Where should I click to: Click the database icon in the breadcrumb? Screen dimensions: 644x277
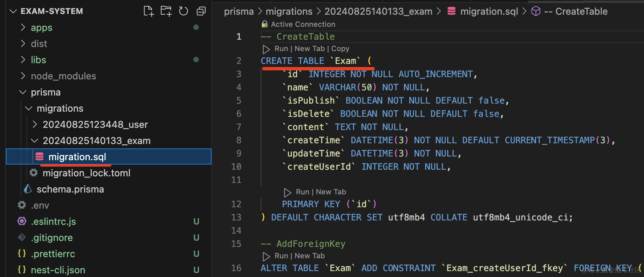[x=452, y=11]
